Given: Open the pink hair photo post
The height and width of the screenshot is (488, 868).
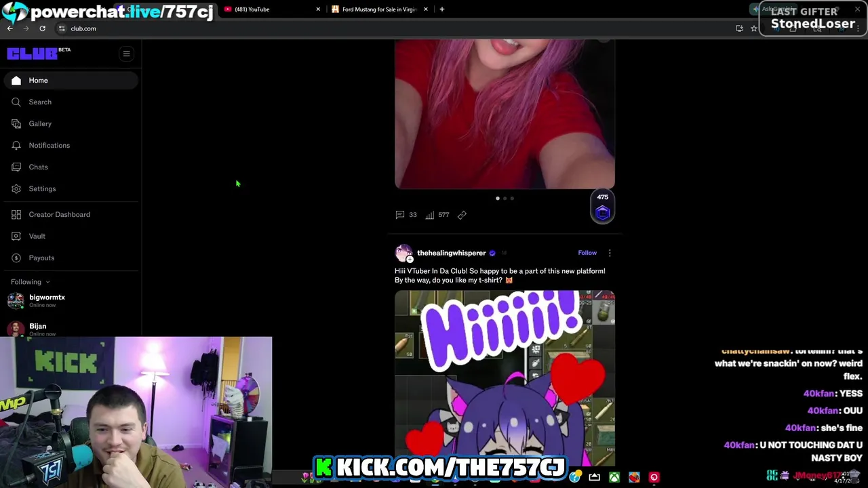Looking at the screenshot, I should coord(505,113).
